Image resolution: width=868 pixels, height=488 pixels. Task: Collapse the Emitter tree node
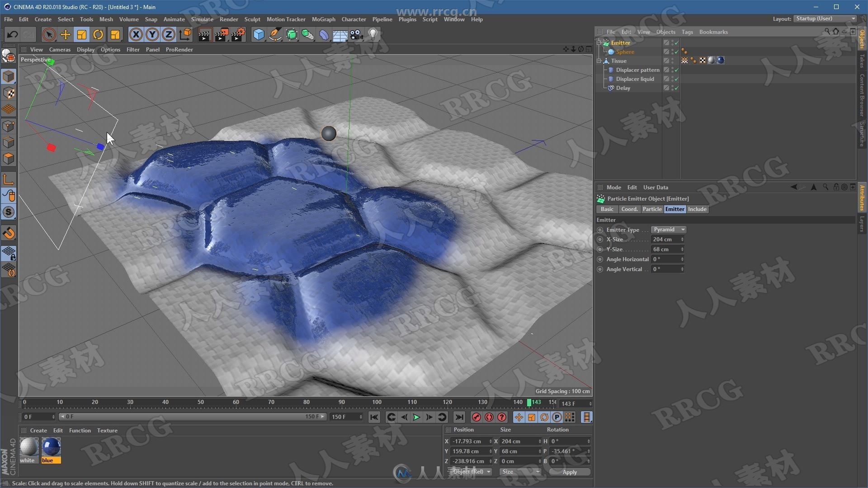(599, 43)
